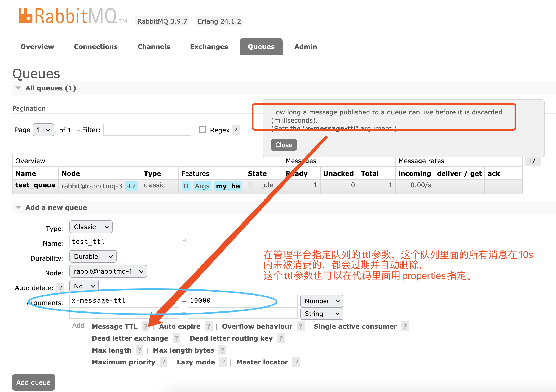The height and width of the screenshot is (392, 556).
Task: Open the Number argument type dropdown
Action: click(322, 301)
